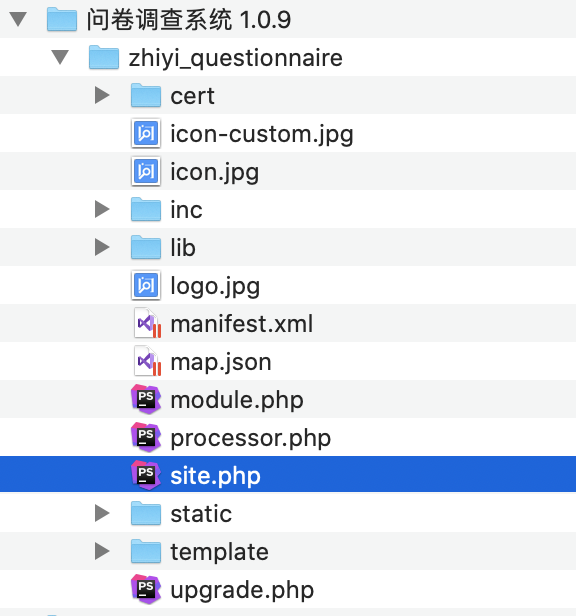Click the map.json file icon
This screenshot has width=576, height=616.
point(147,361)
